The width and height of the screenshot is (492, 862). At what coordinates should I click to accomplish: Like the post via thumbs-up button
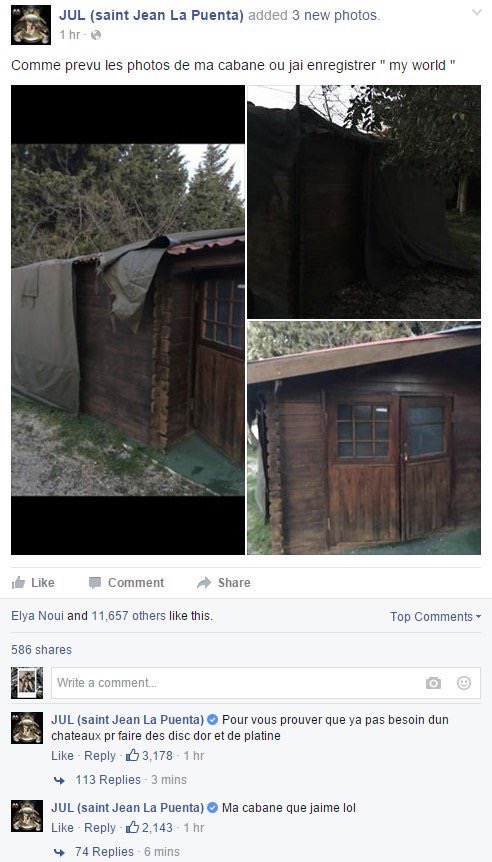click(33, 583)
